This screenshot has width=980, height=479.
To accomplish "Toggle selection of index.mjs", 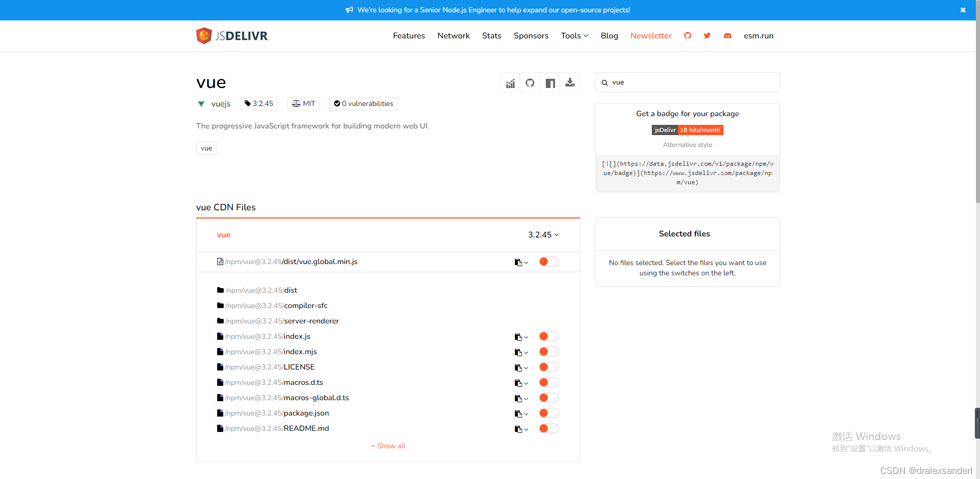I will (548, 352).
